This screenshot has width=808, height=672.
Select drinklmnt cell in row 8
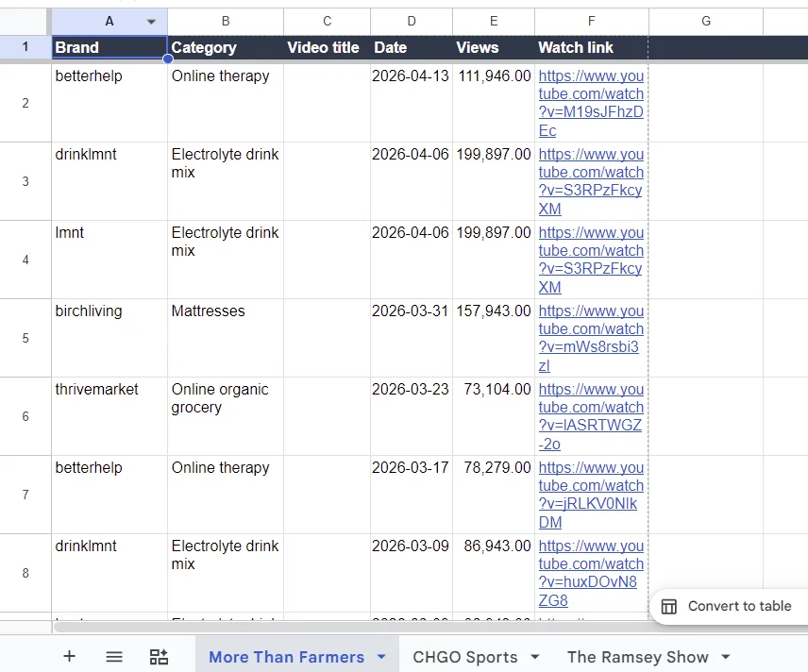(x=109, y=573)
